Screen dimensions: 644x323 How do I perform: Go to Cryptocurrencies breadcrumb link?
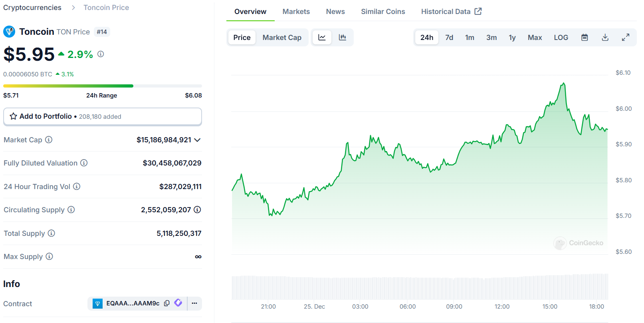pyautogui.click(x=32, y=8)
